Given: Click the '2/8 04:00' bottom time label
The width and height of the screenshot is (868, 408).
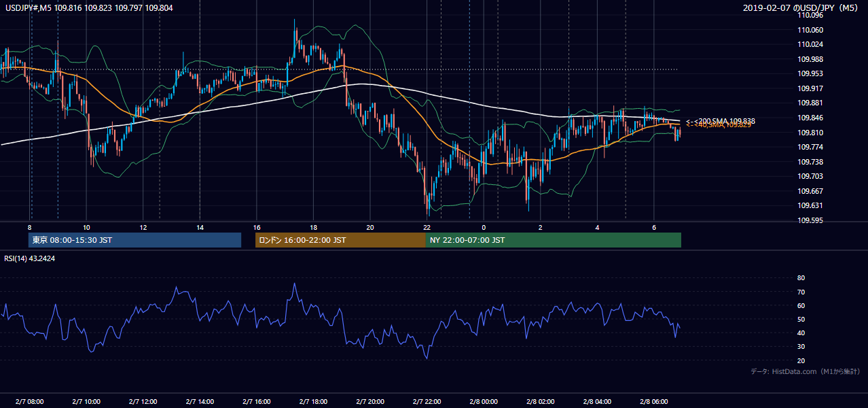Looking at the screenshot, I should (x=597, y=402).
